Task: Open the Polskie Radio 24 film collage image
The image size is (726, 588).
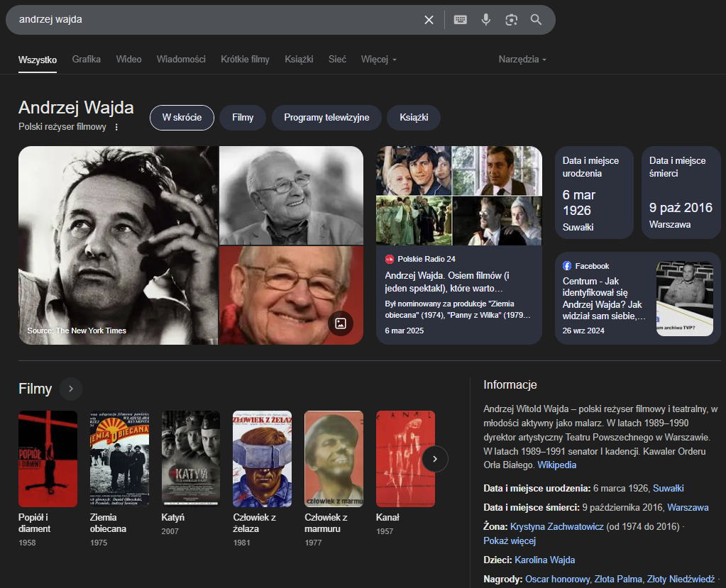Action: tap(459, 196)
